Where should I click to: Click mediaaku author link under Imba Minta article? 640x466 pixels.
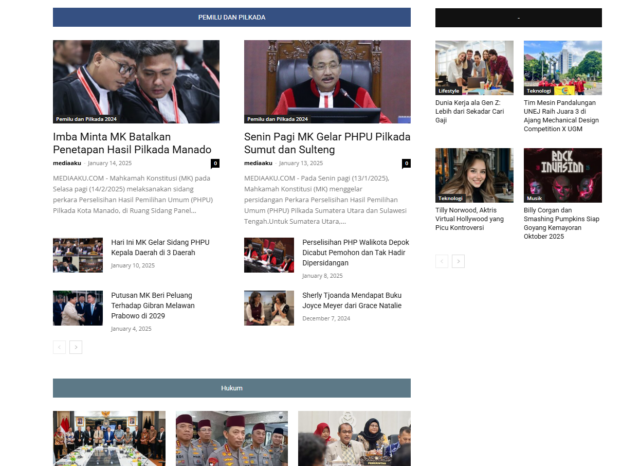tap(67, 163)
